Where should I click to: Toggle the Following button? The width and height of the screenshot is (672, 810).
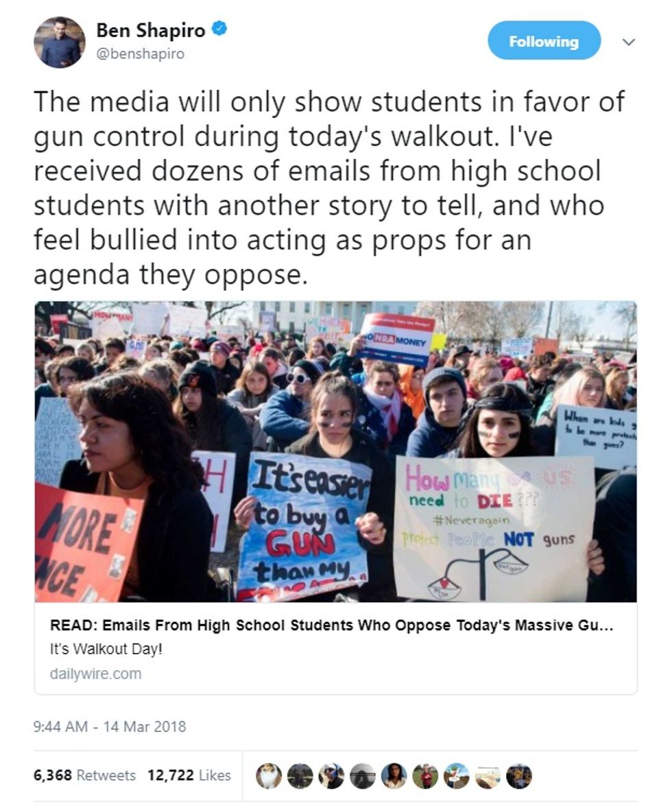(544, 41)
